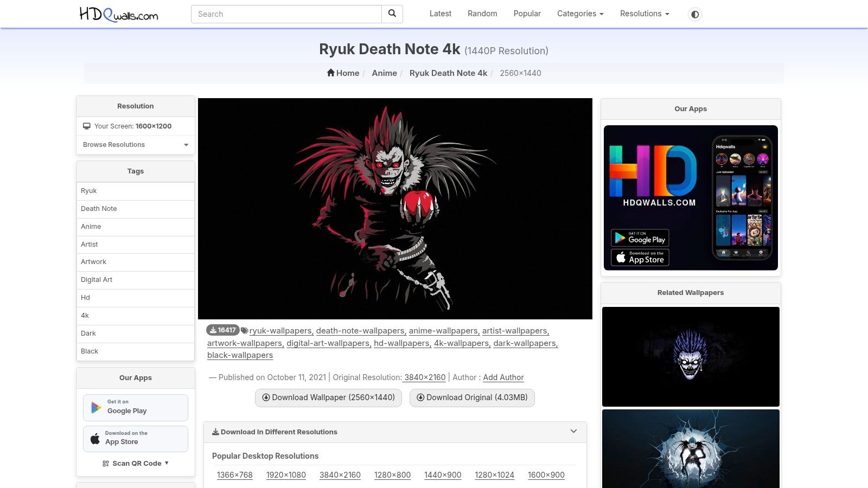Open the Random wallpapers page
Screen dimensions: 868x488
coord(482,14)
